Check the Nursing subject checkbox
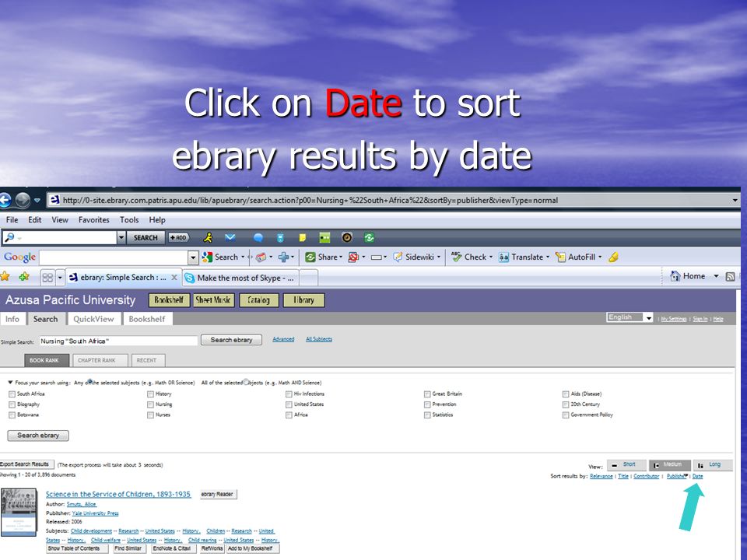This screenshot has height=560, width=747. click(150, 404)
